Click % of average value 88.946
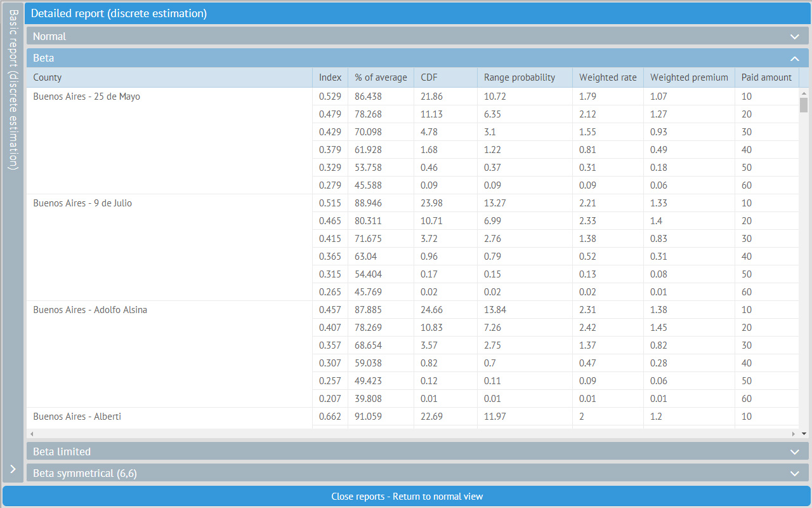 pyautogui.click(x=369, y=203)
